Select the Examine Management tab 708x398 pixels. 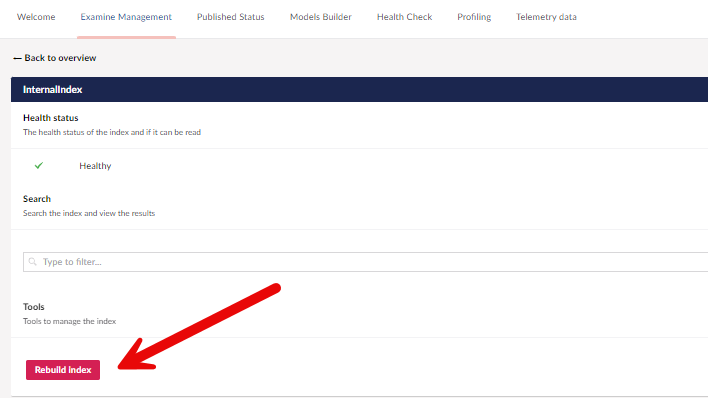pyautogui.click(x=126, y=17)
